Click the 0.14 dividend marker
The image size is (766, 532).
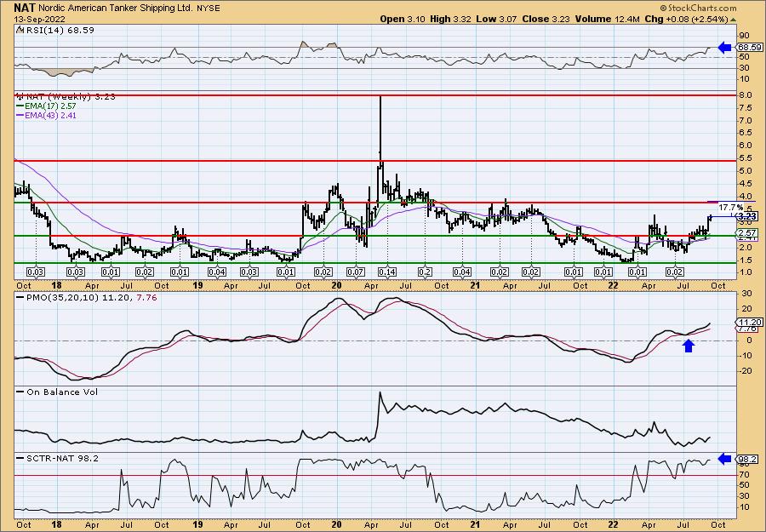[x=387, y=272]
